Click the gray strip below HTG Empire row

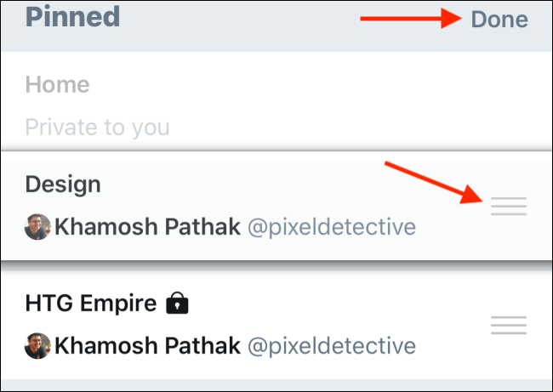[276, 385]
